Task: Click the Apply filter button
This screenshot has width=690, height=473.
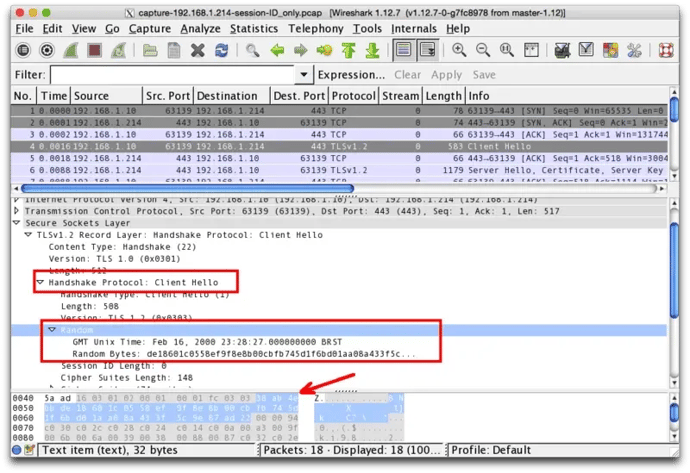Action: point(446,75)
